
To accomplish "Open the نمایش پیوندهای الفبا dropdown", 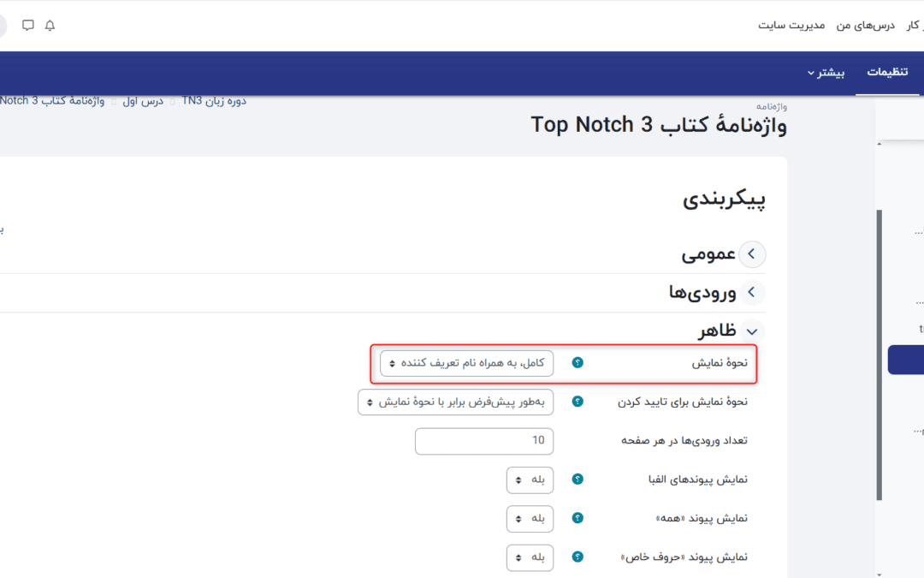I will (530, 480).
